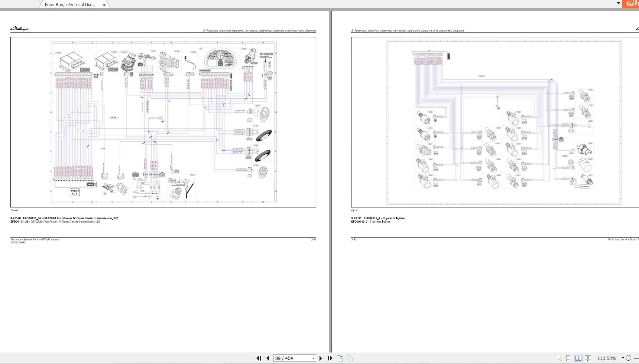The width and height of the screenshot is (639, 364).
Task: Click the next view icon
Action: click(x=350, y=358)
